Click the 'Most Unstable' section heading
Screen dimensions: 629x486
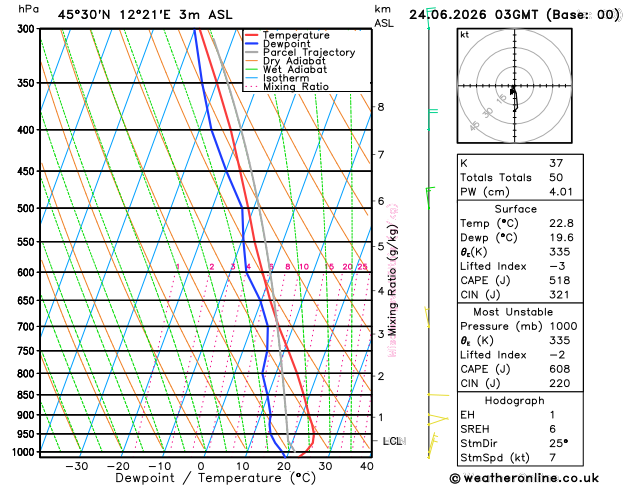tap(513, 312)
